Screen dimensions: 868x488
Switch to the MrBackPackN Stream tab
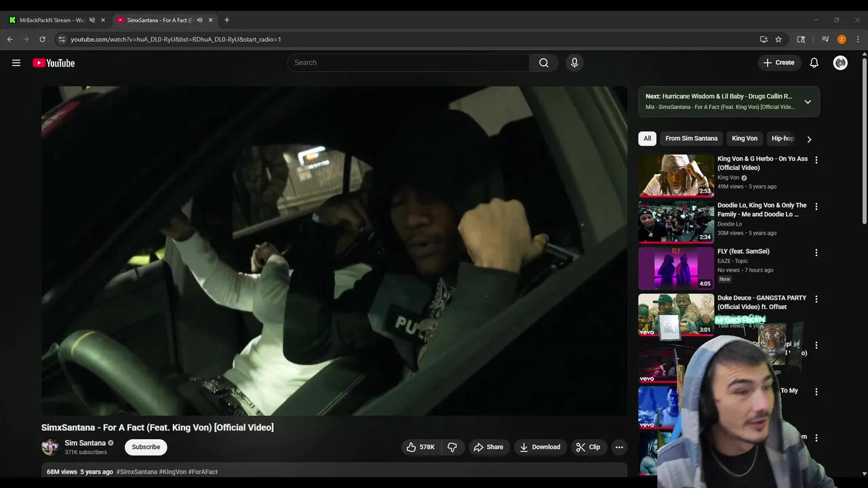52,20
